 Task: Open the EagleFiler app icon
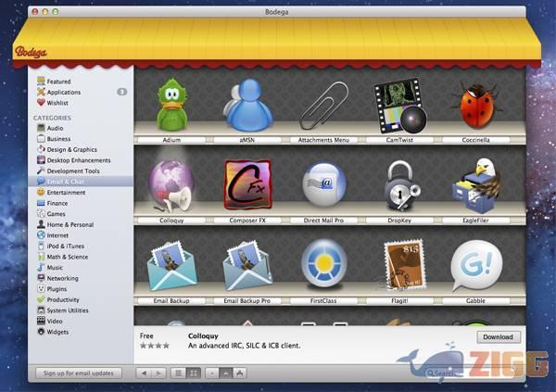pos(475,184)
